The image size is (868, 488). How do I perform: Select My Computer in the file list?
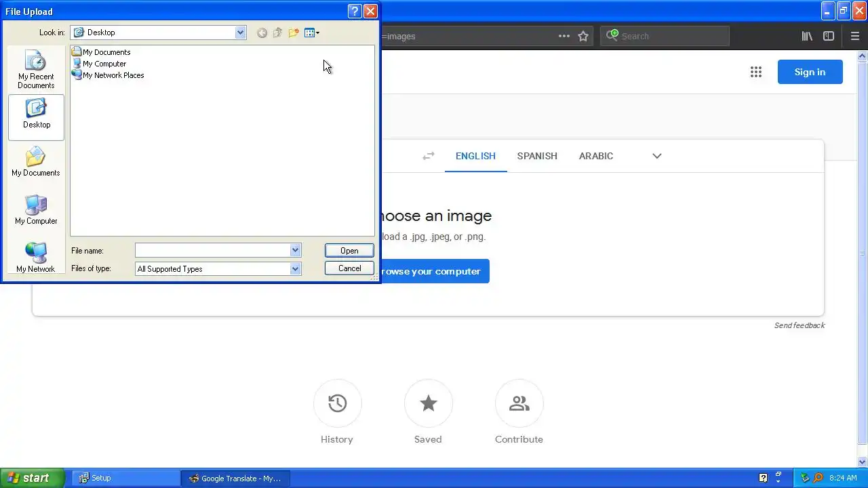pos(99,64)
